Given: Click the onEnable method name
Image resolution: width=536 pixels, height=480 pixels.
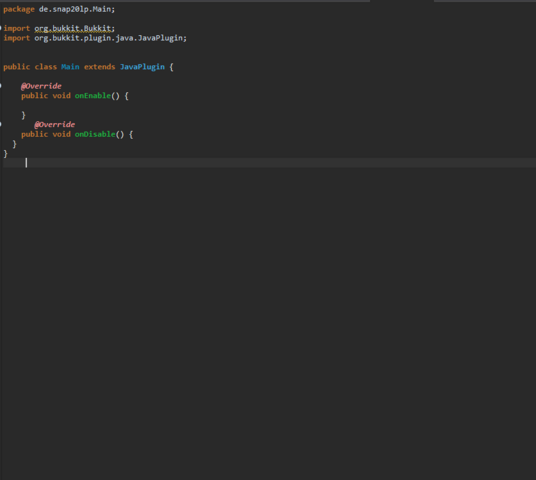Looking at the screenshot, I should point(93,96).
